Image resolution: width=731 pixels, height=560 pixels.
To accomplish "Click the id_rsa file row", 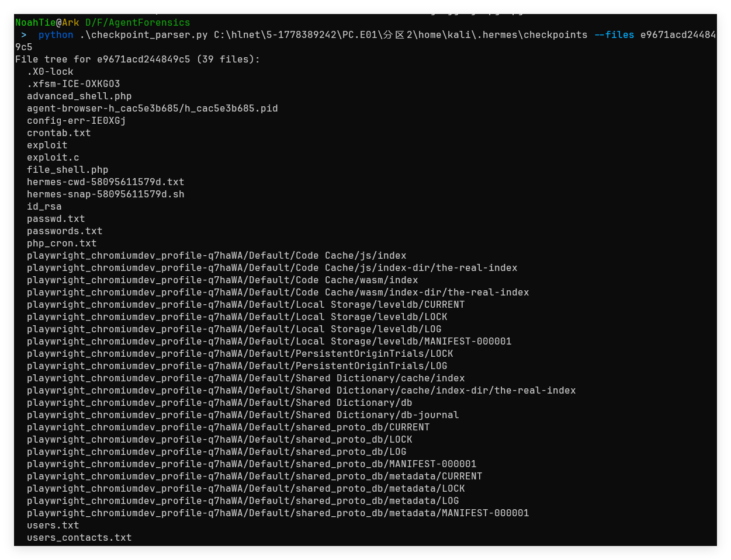I will 44,207.
